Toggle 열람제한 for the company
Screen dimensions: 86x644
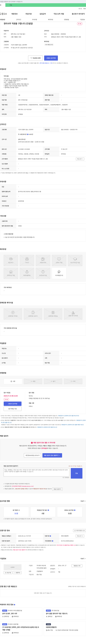point(17,573)
